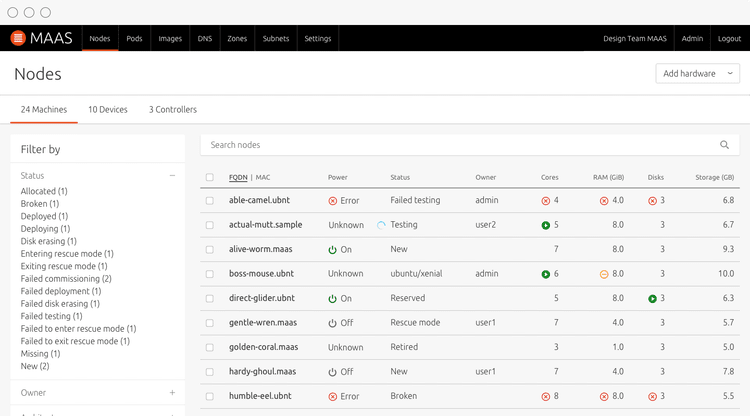Screen dimensions: 750x416
Task: Open the Images menu item
Action: coord(170,38)
